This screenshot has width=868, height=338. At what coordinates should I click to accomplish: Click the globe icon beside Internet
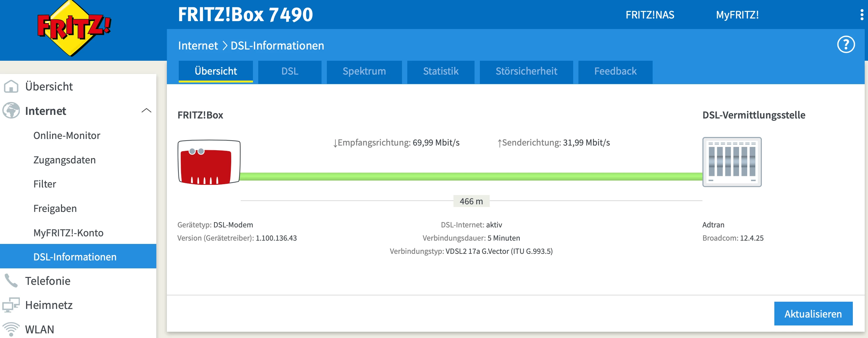tap(11, 111)
